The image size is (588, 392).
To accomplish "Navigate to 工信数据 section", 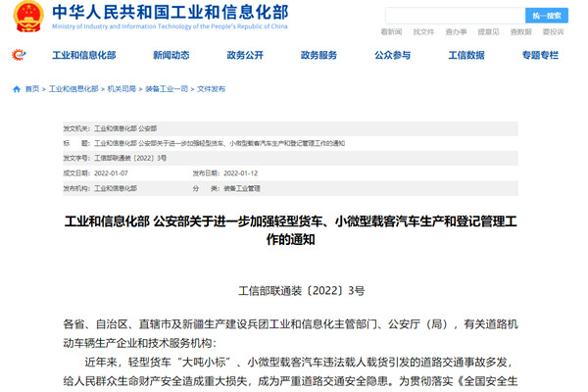I will [465, 55].
